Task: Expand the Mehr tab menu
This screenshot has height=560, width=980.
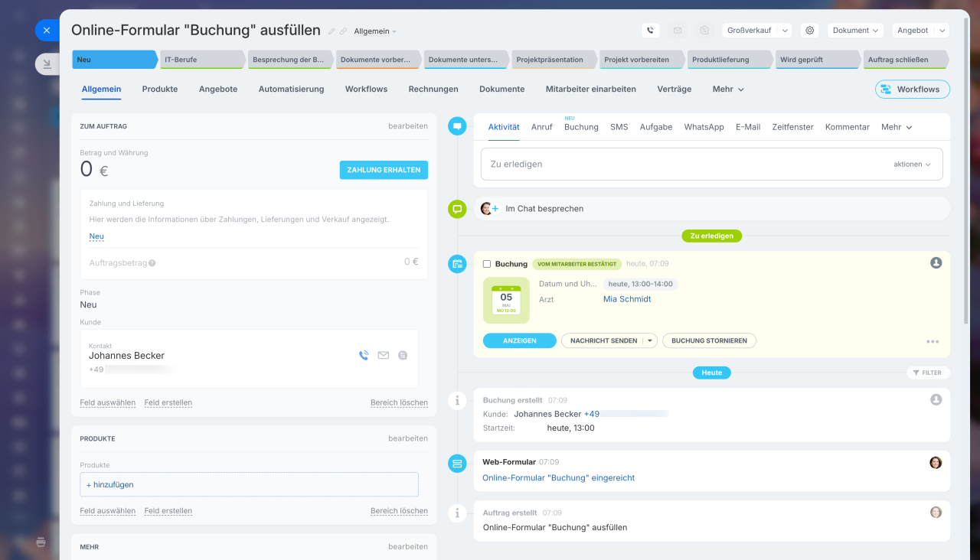Action: tap(728, 89)
